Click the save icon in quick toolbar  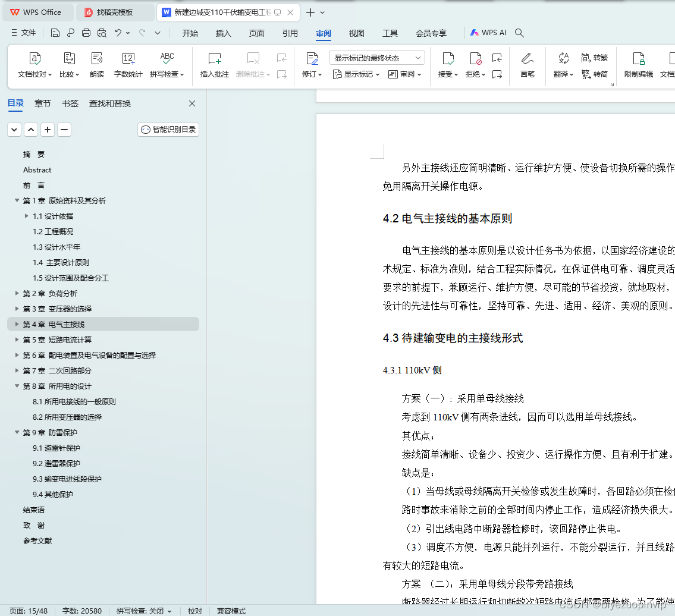click(55, 33)
